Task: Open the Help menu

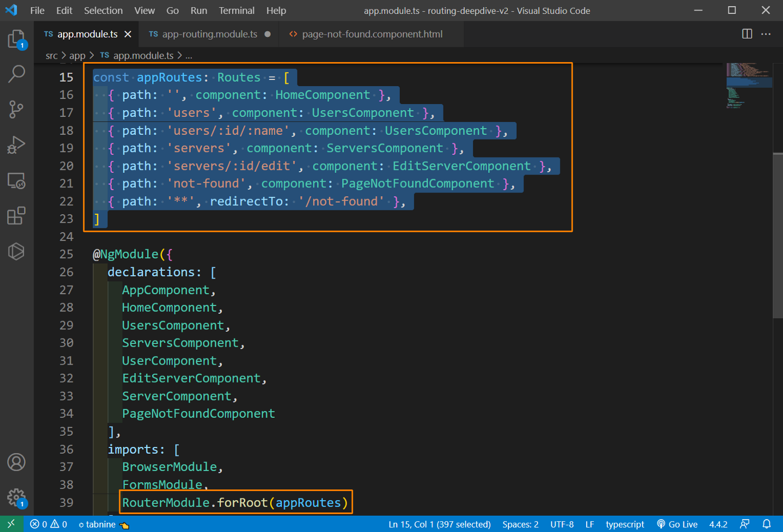Action: (276, 11)
